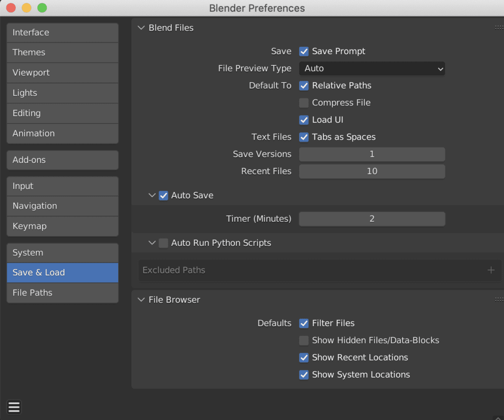Open the Themes preferences section
Viewport: 504px width, 420px height.
[63, 52]
